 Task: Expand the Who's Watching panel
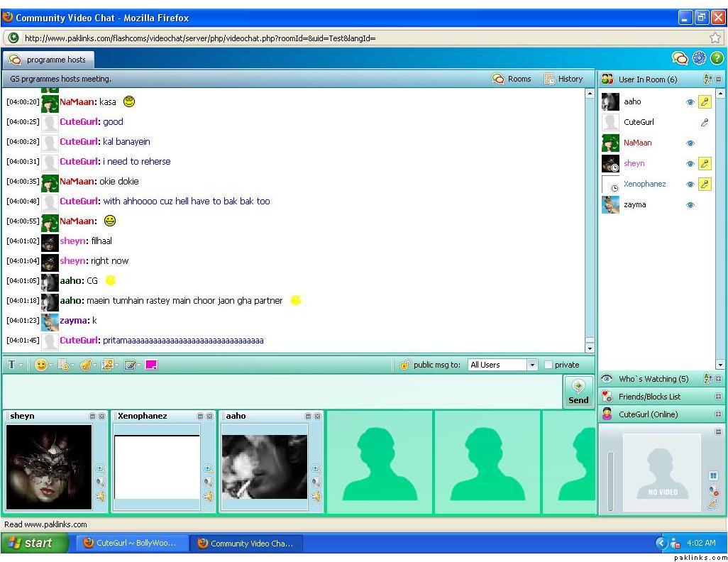click(x=718, y=379)
